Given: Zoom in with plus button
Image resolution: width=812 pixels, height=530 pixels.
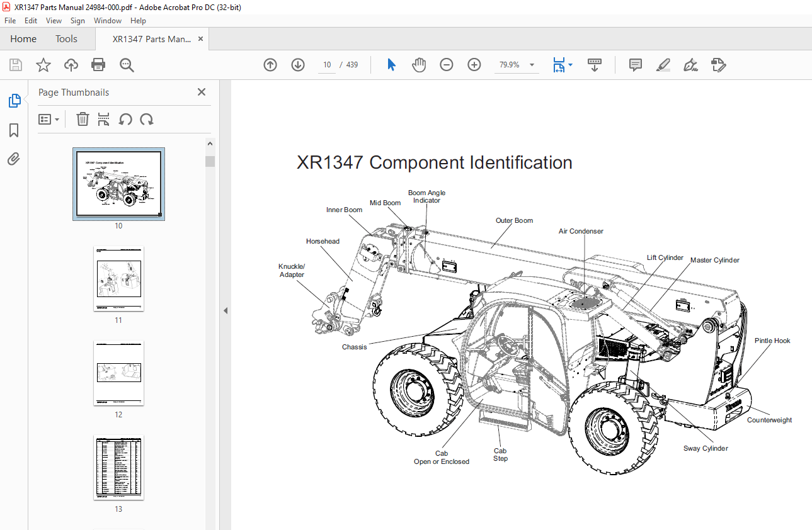Looking at the screenshot, I should 474,65.
